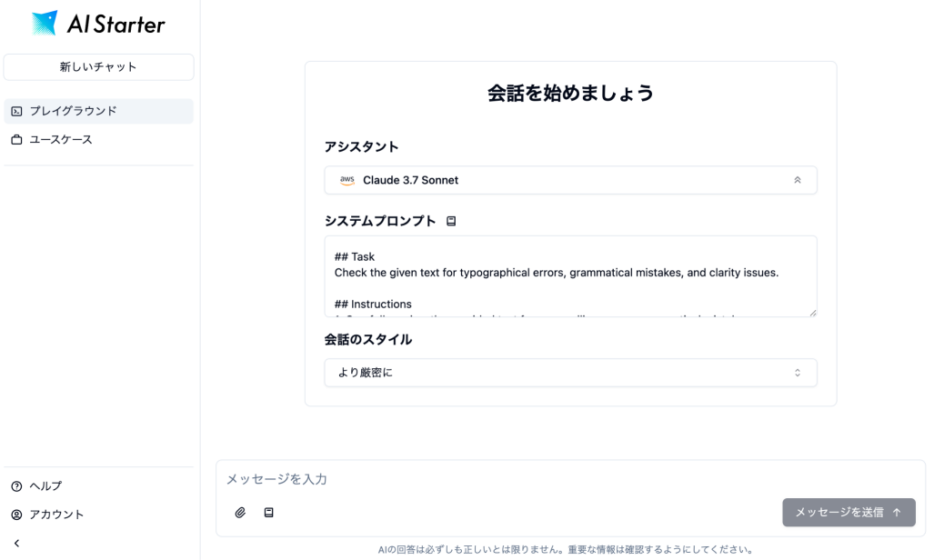Click the resize handle of the system prompt box

click(x=812, y=312)
